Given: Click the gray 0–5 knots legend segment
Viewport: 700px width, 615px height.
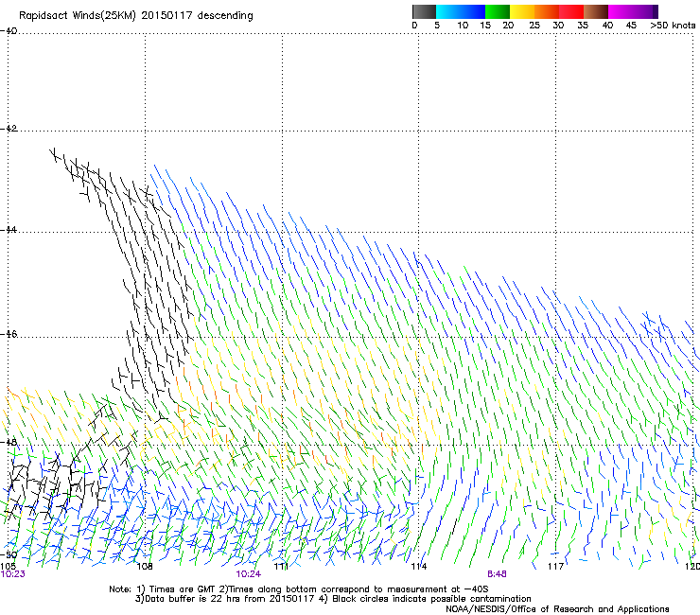Looking at the screenshot, I should pyautogui.click(x=424, y=11).
